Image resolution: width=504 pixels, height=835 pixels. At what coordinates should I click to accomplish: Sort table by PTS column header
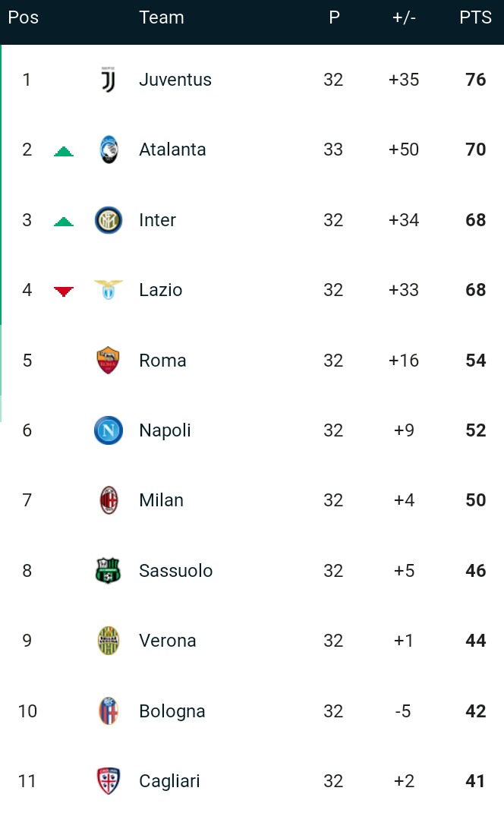coord(476,17)
